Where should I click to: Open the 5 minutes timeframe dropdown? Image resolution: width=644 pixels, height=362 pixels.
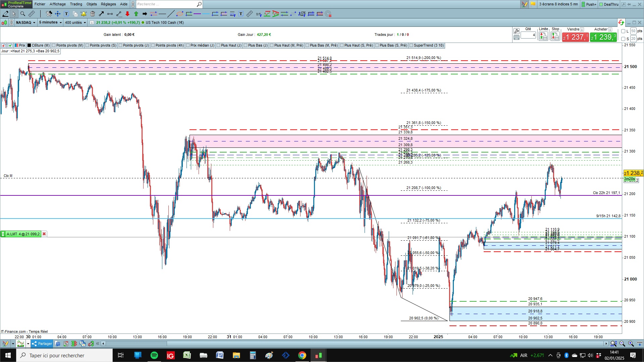click(x=50, y=22)
